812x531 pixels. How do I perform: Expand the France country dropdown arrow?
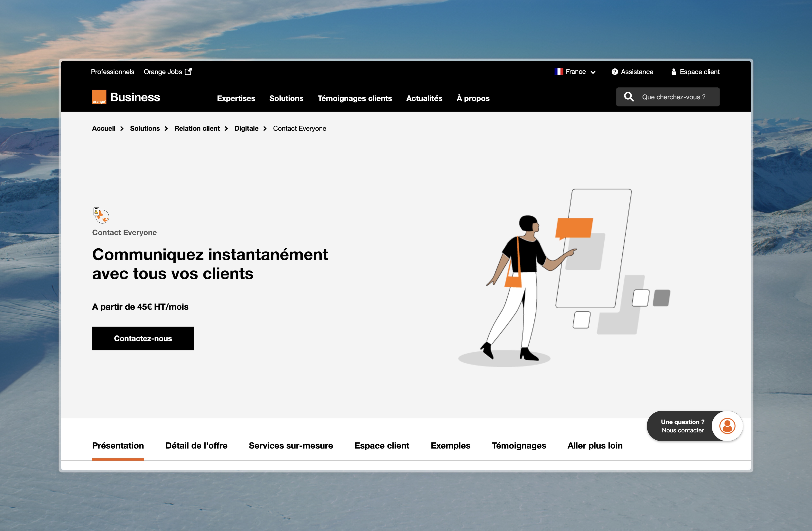[x=593, y=72]
